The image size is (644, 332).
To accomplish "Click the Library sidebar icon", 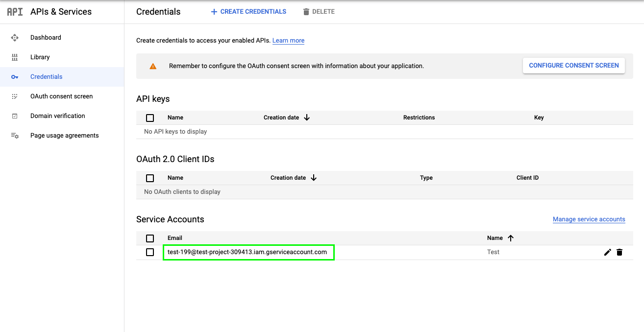I will click(x=15, y=57).
